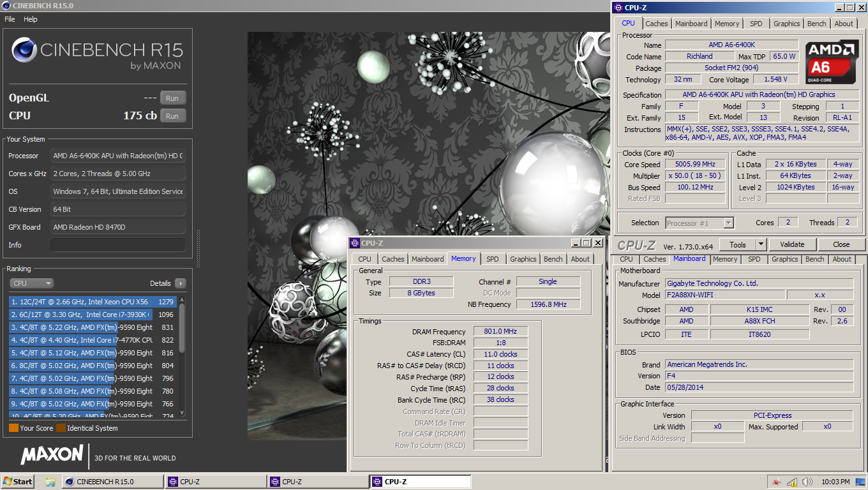This screenshot has width=868, height=490.
Task: Select About tab in Memory CPU-Z window
Action: pyautogui.click(x=580, y=259)
